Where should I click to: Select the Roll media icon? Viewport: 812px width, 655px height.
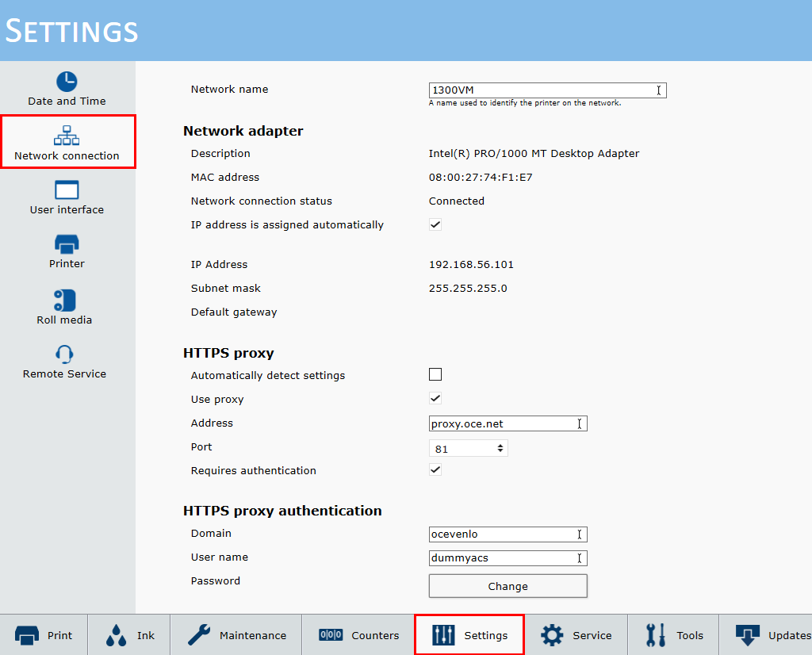coord(64,300)
